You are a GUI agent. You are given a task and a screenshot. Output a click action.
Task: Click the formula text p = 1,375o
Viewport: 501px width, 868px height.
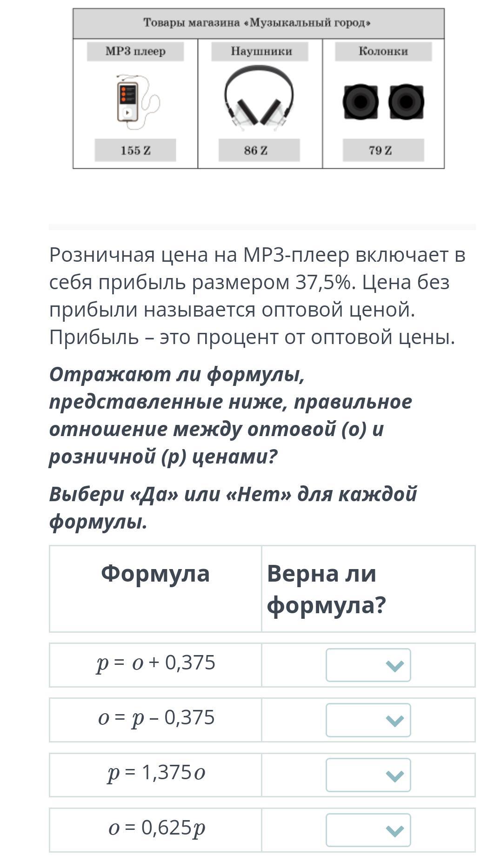(x=156, y=773)
